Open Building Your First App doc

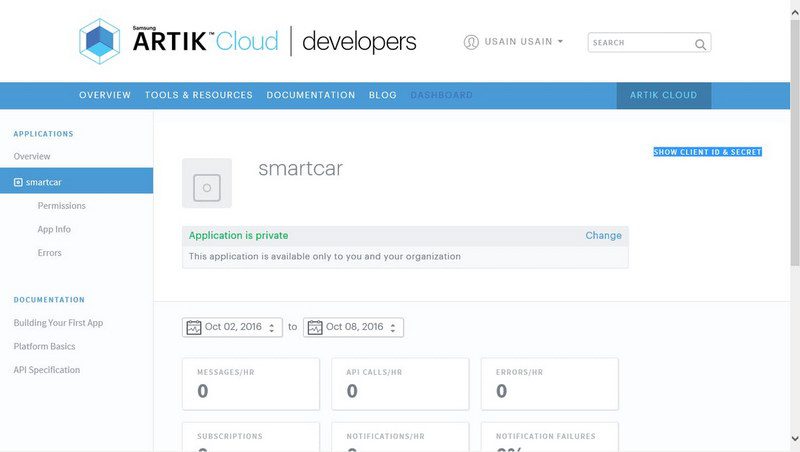pos(58,323)
